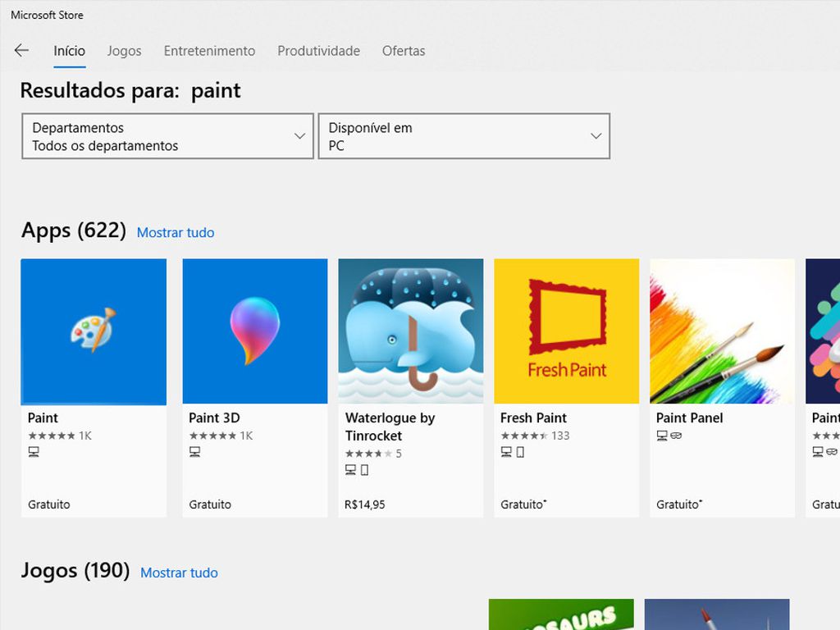The width and height of the screenshot is (840, 630).
Task: Click the back arrow icon
Action: [x=21, y=50]
